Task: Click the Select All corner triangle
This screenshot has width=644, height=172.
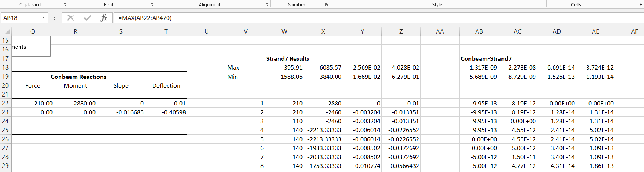Action: point(7,32)
